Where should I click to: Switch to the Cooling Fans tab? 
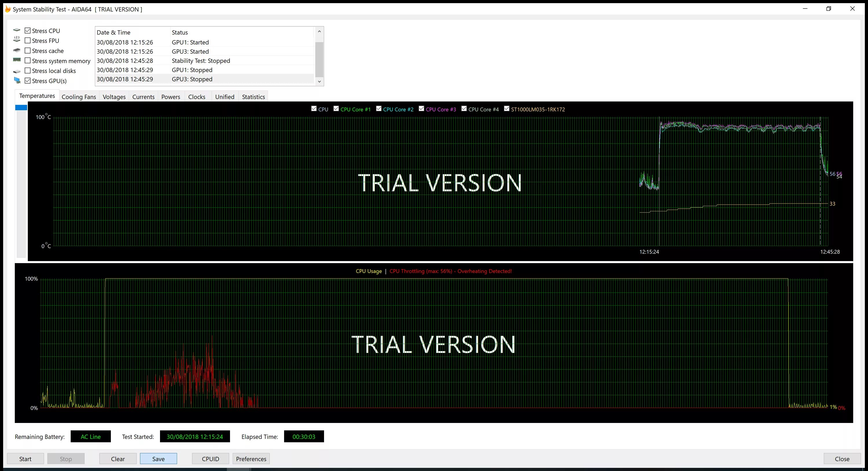(x=79, y=97)
